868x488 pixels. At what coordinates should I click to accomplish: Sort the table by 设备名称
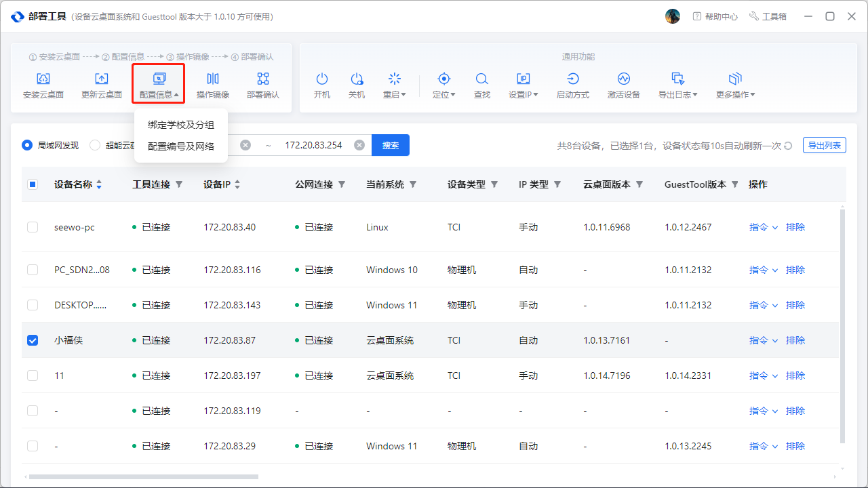coord(99,184)
